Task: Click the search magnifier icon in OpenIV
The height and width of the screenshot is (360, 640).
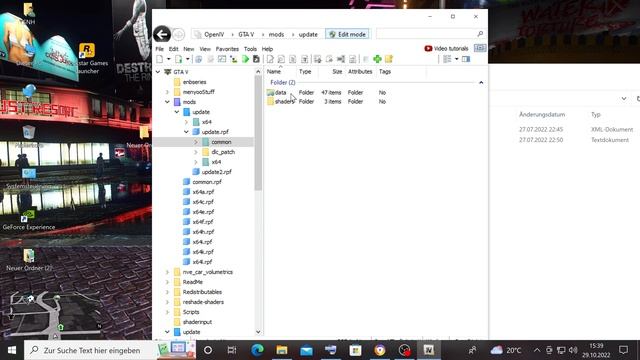Action: (x=480, y=34)
